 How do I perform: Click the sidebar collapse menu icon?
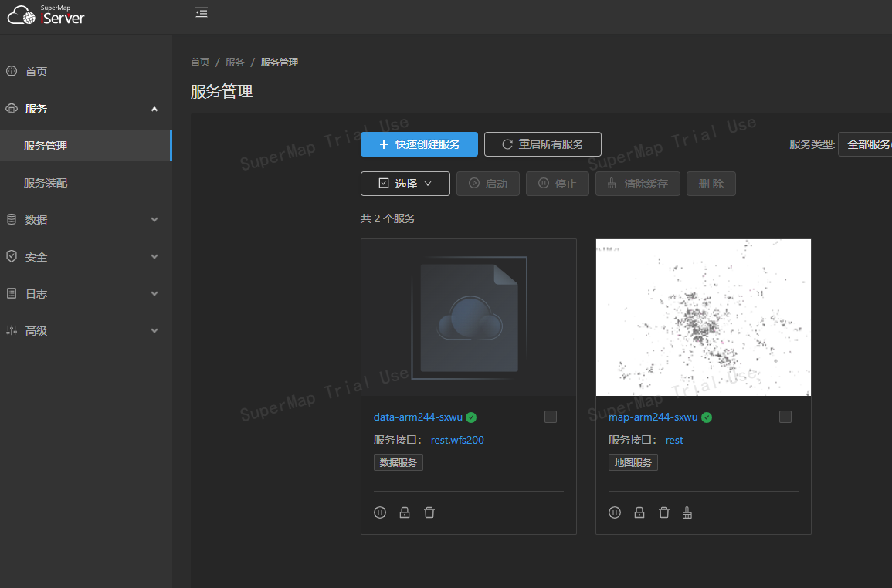click(202, 12)
